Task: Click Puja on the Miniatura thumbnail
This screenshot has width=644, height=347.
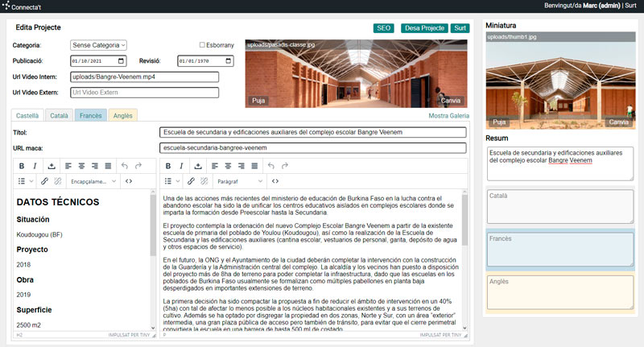Action: [x=499, y=122]
